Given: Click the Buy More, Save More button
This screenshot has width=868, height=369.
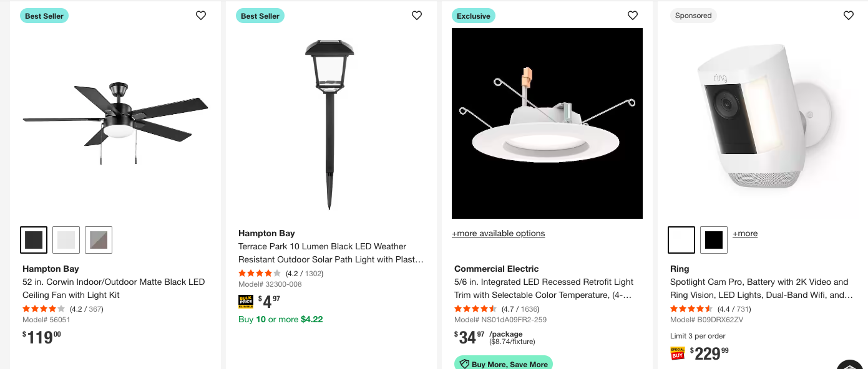Looking at the screenshot, I should click(x=504, y=364).
